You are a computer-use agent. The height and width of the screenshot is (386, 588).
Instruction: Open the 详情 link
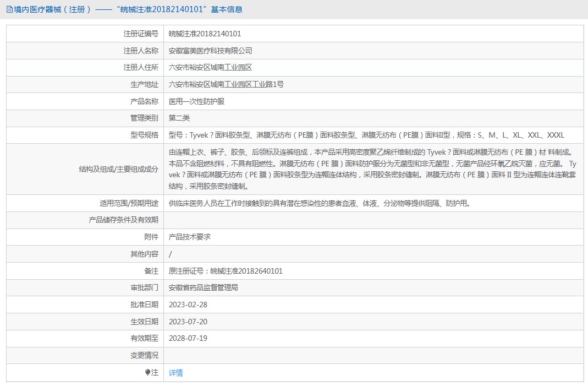point(176,373)
